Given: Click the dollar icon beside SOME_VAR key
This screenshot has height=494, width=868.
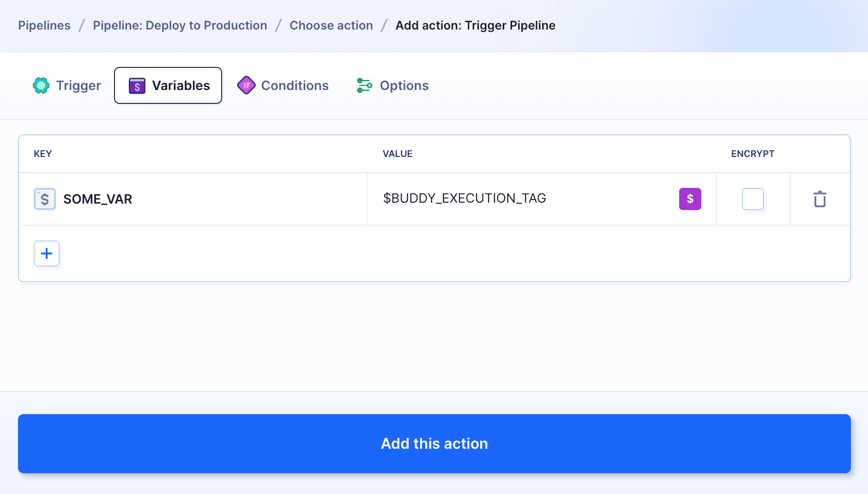Looking at the screenshot, I should point(44,199).
